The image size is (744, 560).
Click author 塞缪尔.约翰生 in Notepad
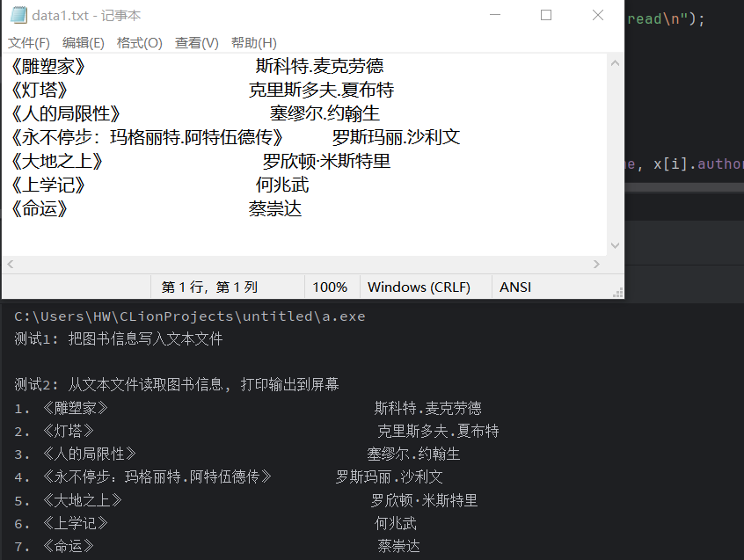325,113
